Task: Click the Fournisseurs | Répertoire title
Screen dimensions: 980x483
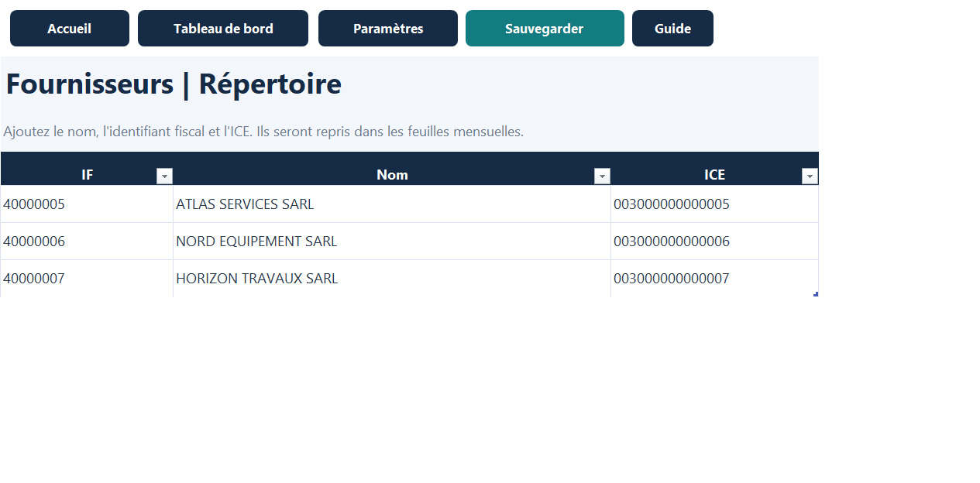Action: coord(174,84)
